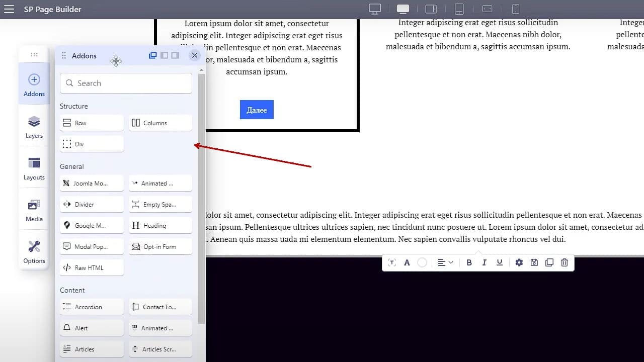Choose the Heading addon

click(x=160, y=225)
